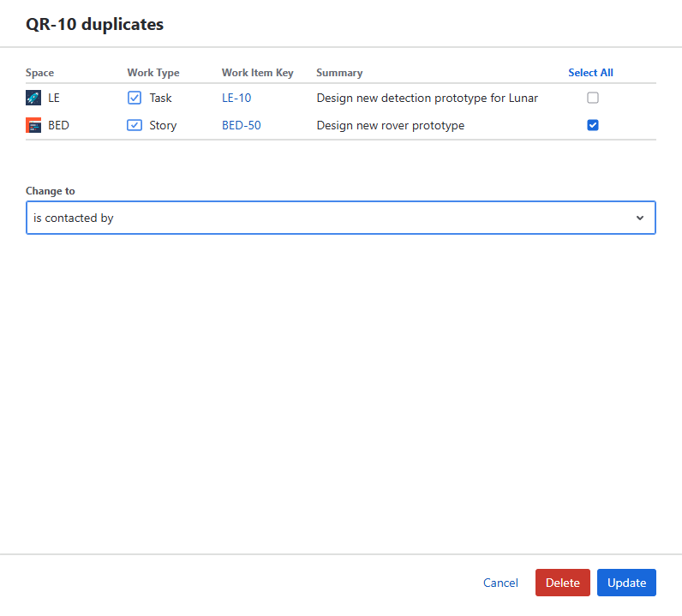The width and height of the screenshot is (682, 616).
Task: Open the LE-10 work item link
Action: coord(236,98)
